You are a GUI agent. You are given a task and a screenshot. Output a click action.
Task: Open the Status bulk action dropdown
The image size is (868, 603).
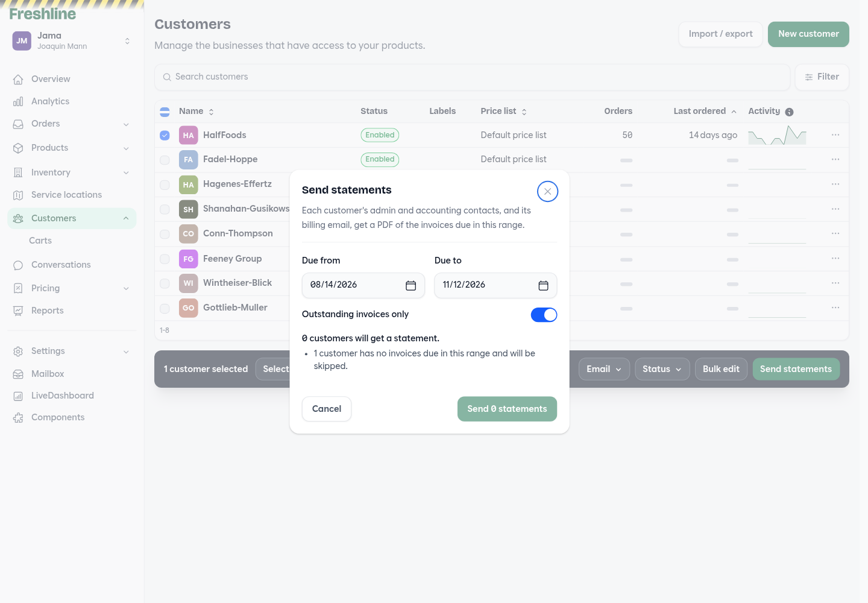[x=662, y=369]
